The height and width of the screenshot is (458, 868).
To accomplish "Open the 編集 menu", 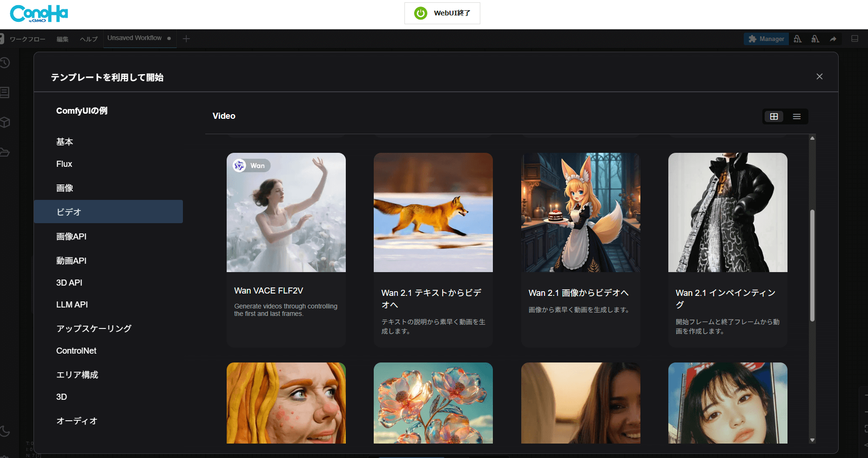I will (62, 39).
